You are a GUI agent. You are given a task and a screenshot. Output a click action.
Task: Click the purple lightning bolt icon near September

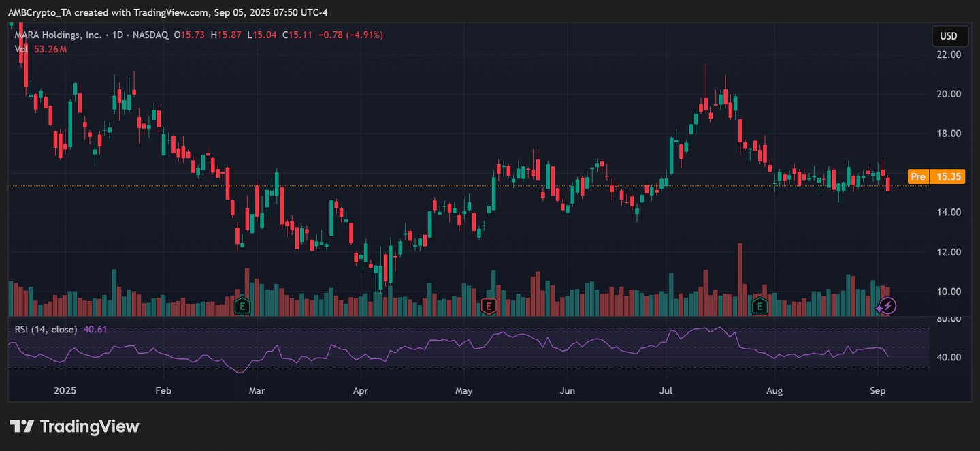click(x=887, y=307)
